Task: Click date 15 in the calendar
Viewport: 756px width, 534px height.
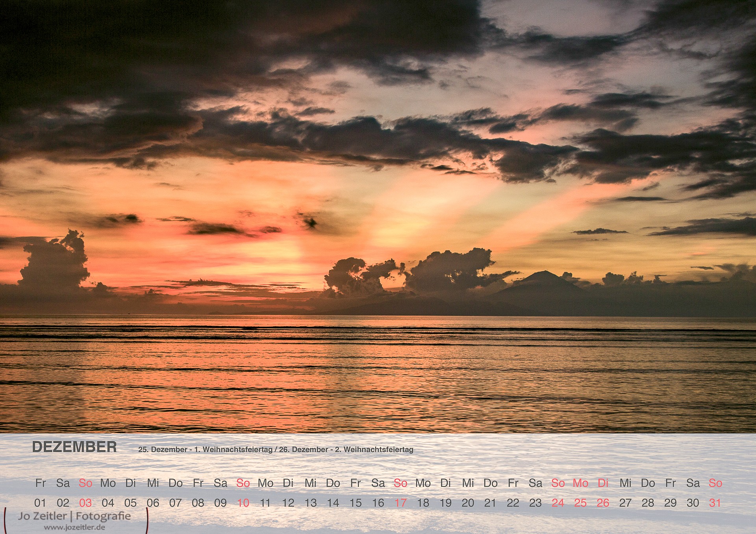Action: click(x=356, y=503)
